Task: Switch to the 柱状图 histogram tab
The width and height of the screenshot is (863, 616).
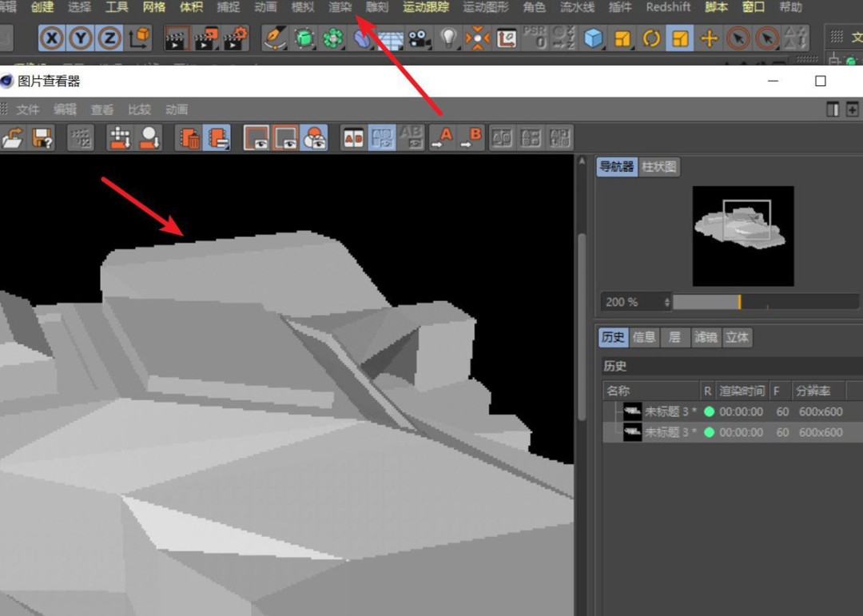Action: click(x=661, y=166)
